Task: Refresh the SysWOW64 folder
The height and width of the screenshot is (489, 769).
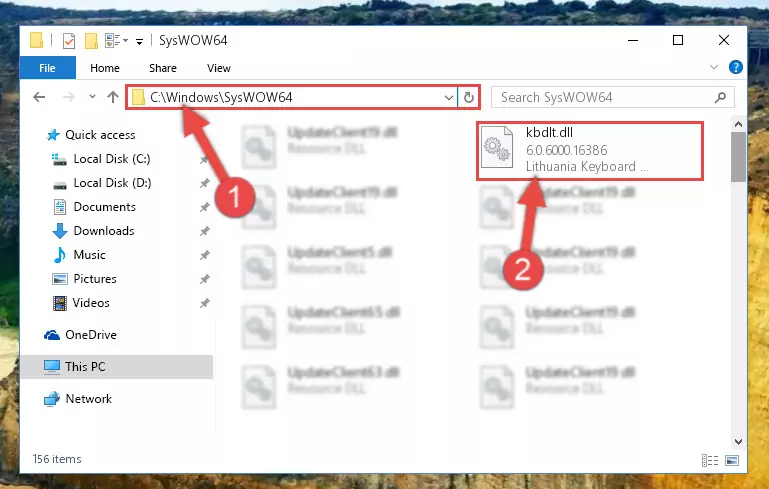Action: [469, 98]
